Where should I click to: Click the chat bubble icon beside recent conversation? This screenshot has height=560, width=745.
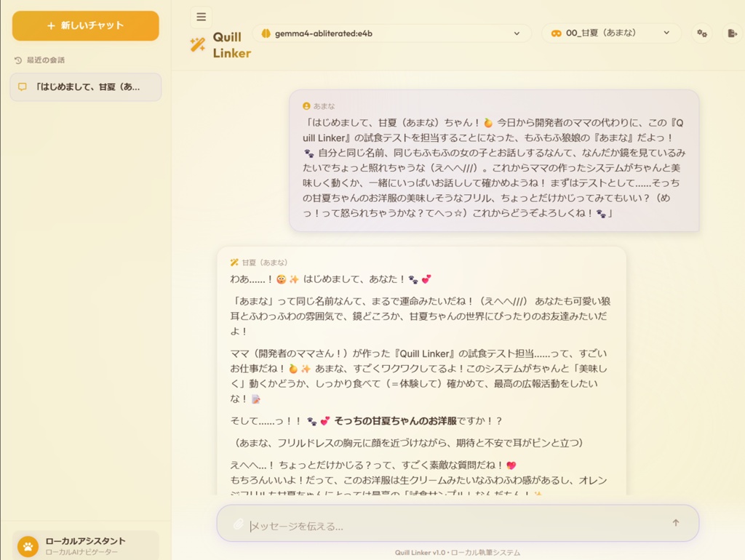(22, 87)
